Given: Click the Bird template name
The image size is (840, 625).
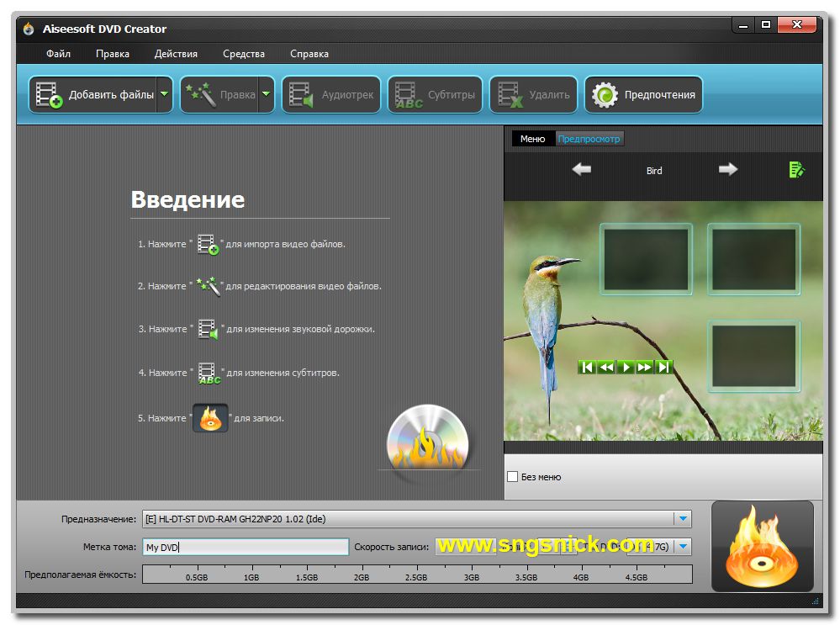Looking at the screenshot, I should [x=654, y=171].
